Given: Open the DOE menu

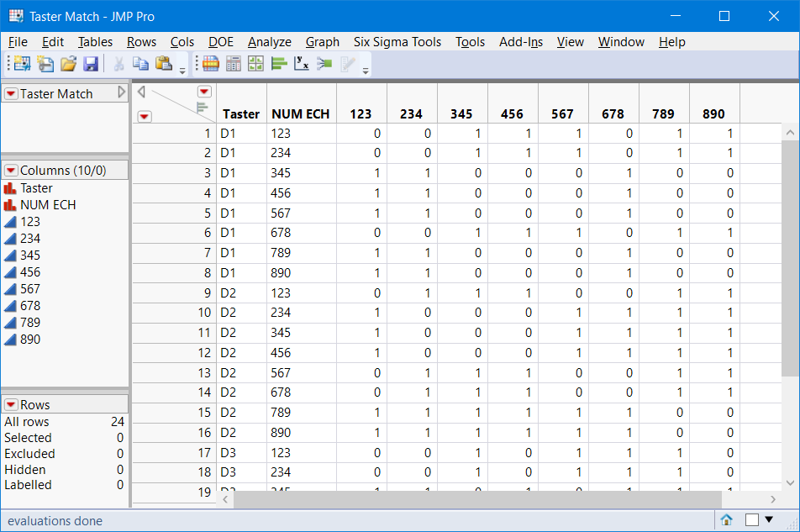Looking at the screenshot, I should coord(221,42).
